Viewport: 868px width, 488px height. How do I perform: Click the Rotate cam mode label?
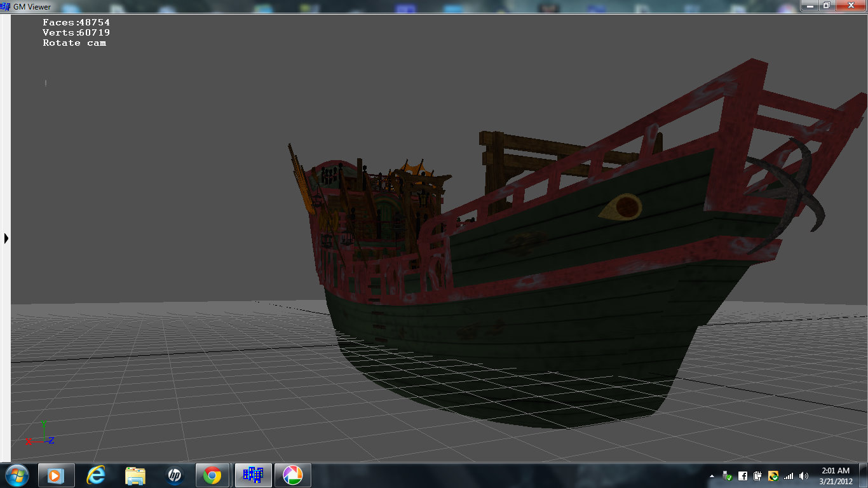click(74, 43)
